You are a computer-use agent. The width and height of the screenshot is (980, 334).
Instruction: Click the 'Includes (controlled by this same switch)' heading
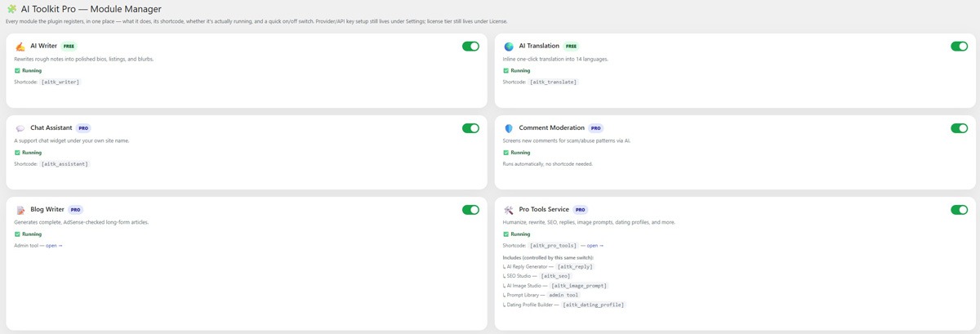pos(548,257)
